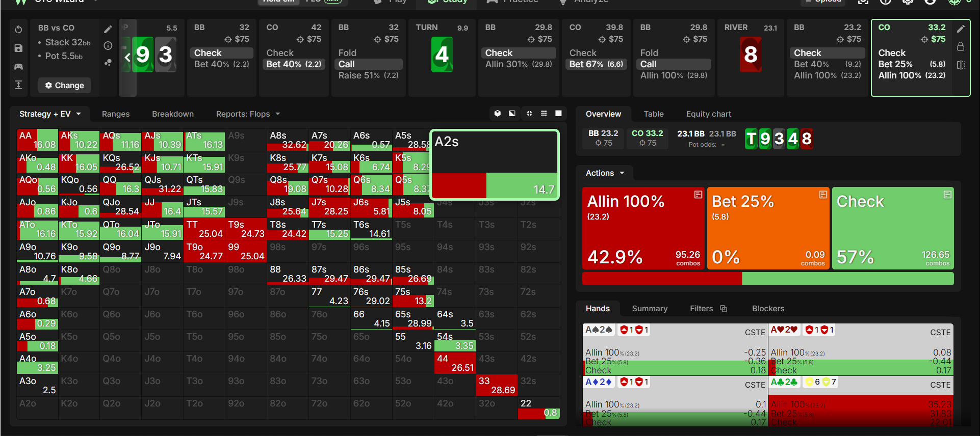Viewport: 980px width, 436px height.
Task: Toggle the lock icon in the CO 33.2 card
Action: tap(961, 47)
